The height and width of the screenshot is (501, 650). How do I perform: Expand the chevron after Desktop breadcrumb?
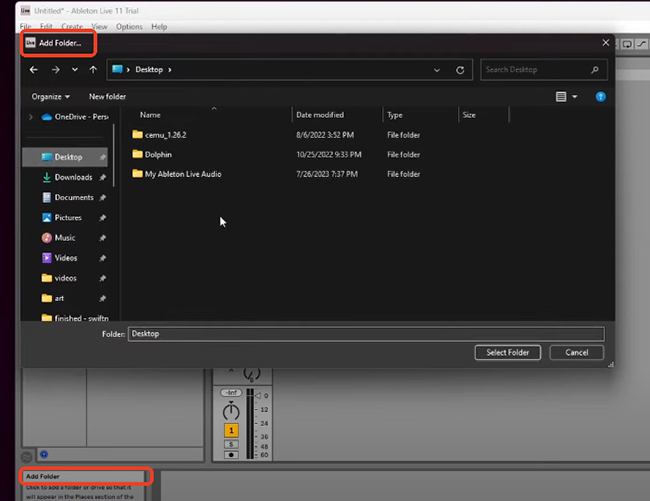[170, 70]
